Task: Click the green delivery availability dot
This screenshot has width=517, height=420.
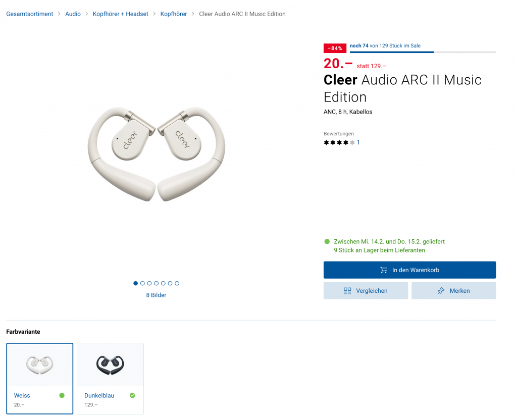Action: [327, 242]
